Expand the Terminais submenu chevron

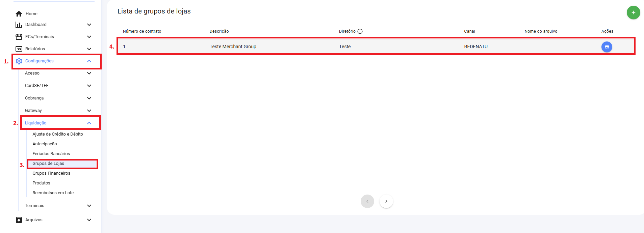[x=89, y=206]
